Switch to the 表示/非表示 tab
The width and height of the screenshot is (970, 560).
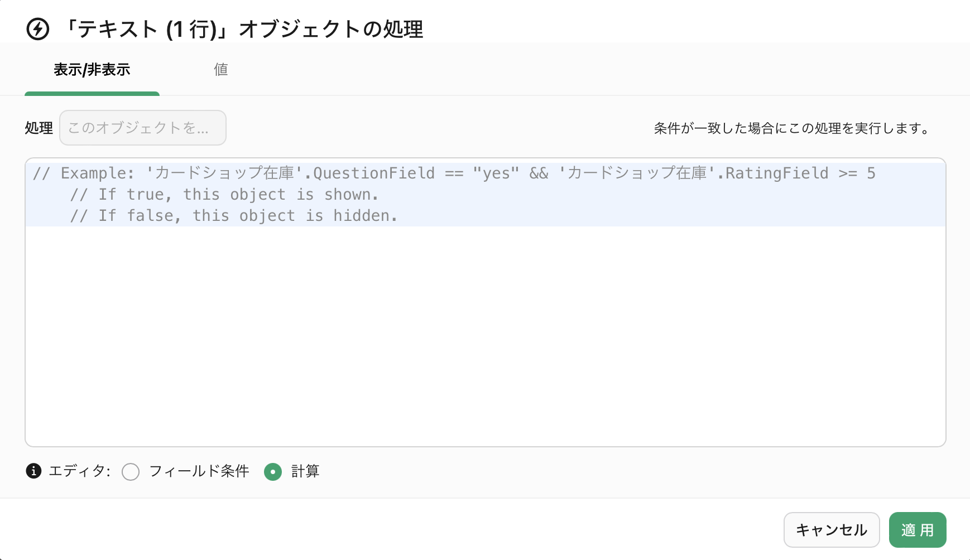pos(92,69)
